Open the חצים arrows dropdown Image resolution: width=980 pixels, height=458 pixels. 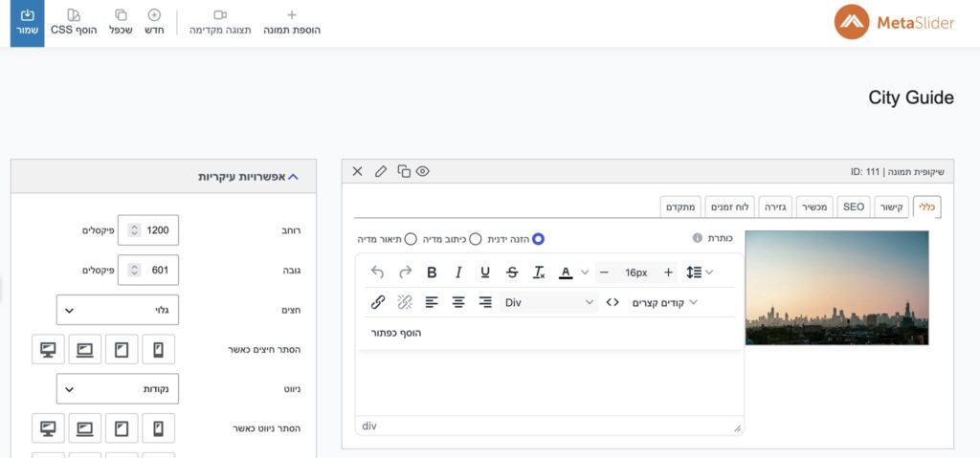point(118,310)
